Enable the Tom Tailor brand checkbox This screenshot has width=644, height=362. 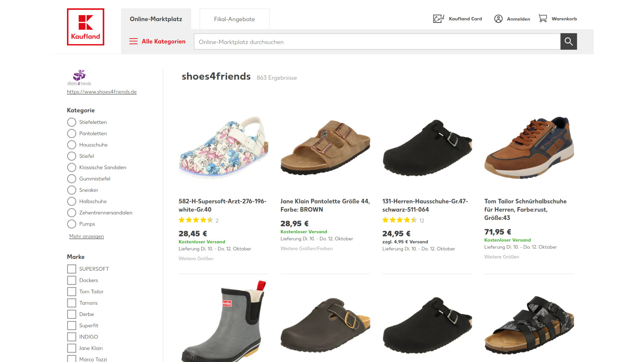(x=71, y=291)
